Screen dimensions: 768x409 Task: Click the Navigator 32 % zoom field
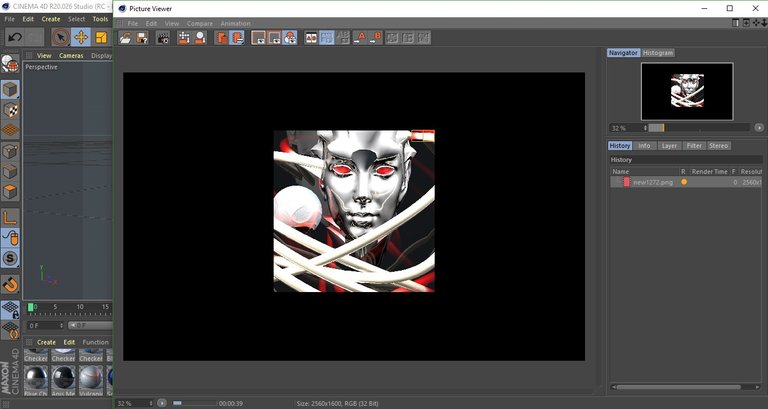pos(628,128)
